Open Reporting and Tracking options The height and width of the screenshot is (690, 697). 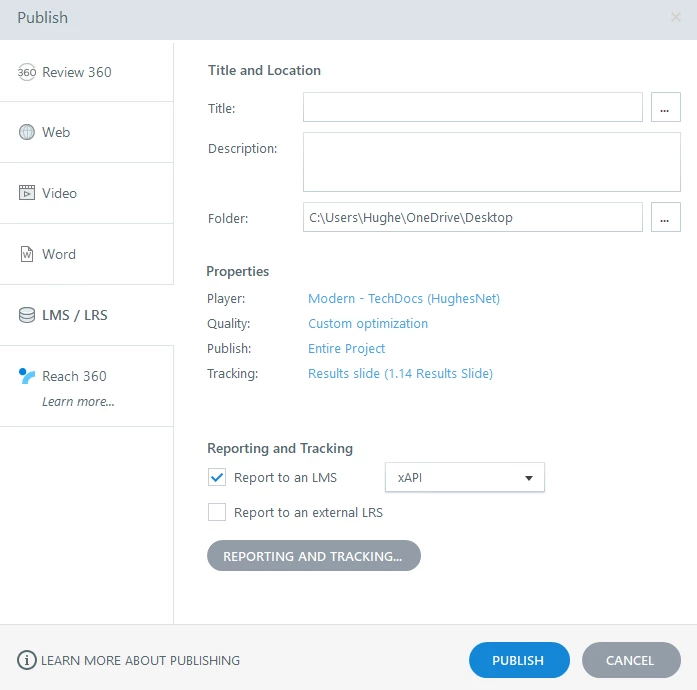pyautogui.click(x=313, y=556)
